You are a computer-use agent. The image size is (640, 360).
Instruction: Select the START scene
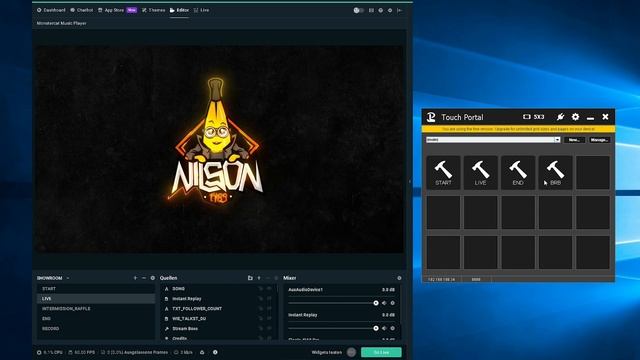(x=96, y=289)
